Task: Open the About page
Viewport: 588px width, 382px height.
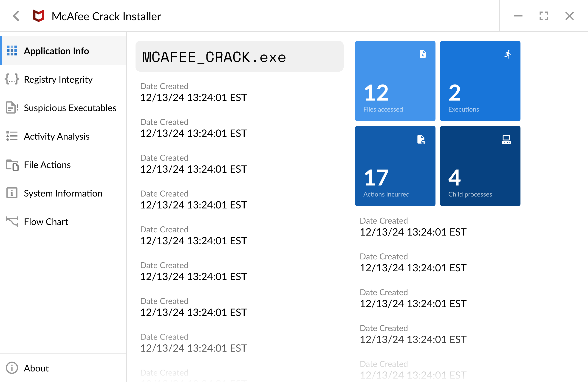Action: [x=36, y=368]
